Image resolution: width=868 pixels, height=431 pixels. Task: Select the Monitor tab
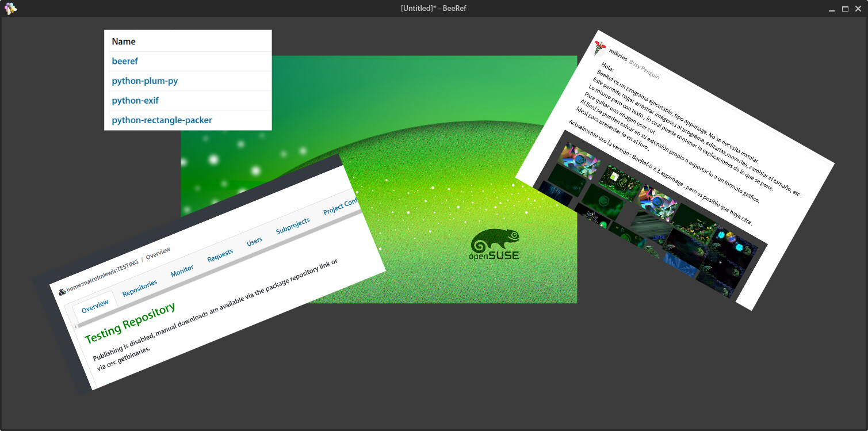point(182,271)
